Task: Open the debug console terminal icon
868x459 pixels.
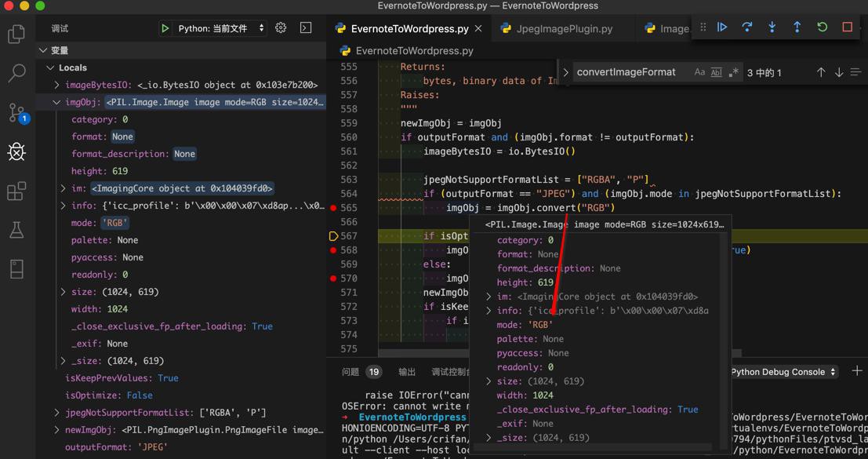Action: [306, 27]
